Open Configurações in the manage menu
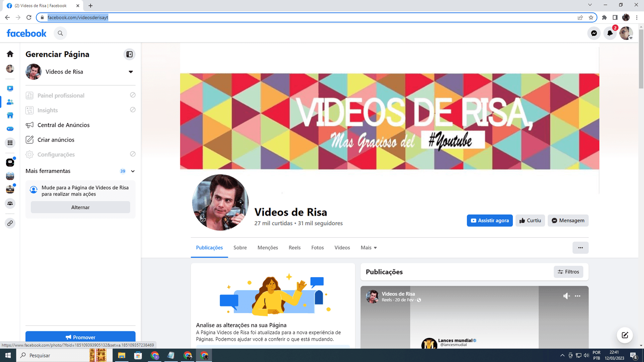 point(80,154)
